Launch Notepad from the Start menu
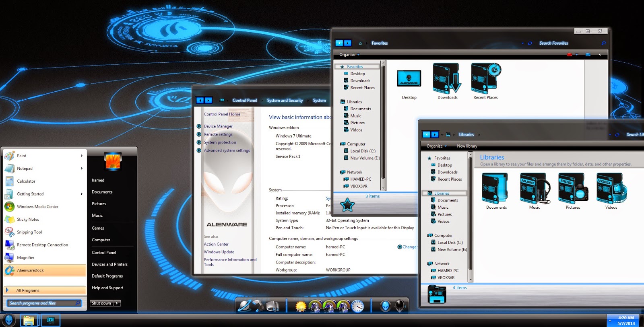The height and width of the screenshot is (327, 644). pyautogui.click(x=44, y=169)
